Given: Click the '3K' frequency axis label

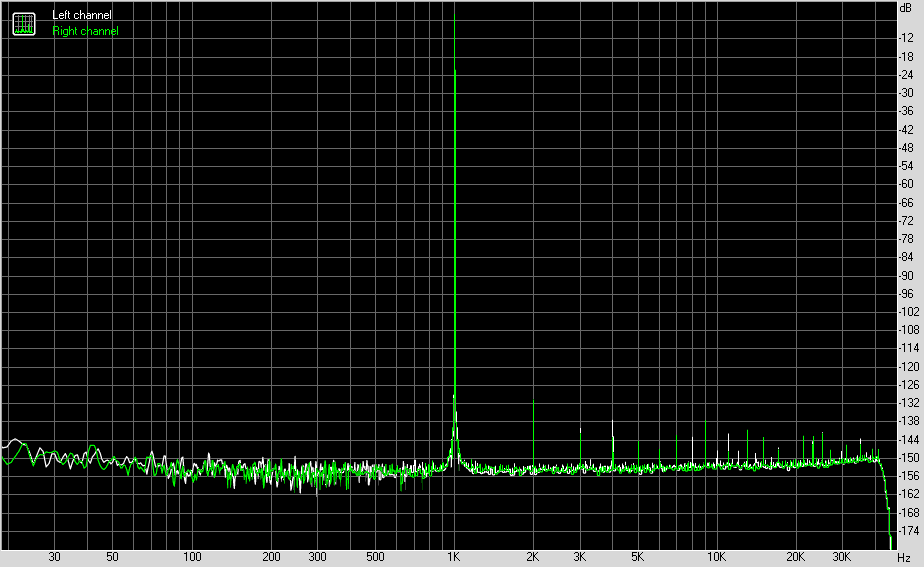Looking at the screenshot, I should (579, 557).
